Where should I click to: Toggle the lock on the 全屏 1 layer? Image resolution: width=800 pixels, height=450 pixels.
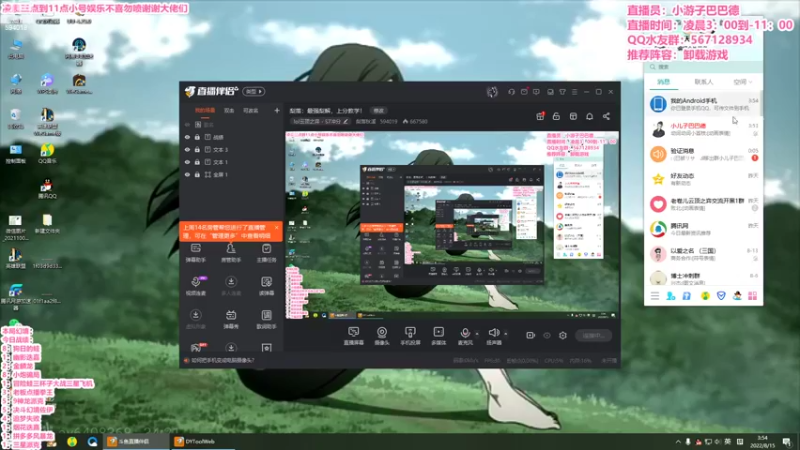tap(197, 174)
